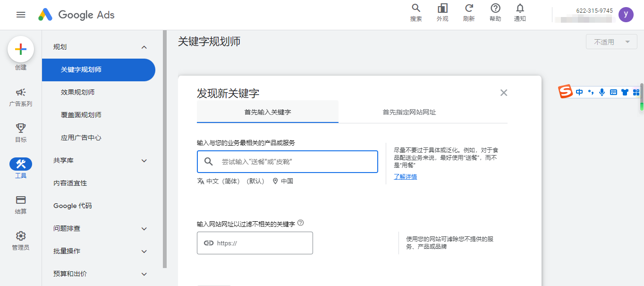
Task: Expand the 问题排查 section
Action: [x=144, y=229]
